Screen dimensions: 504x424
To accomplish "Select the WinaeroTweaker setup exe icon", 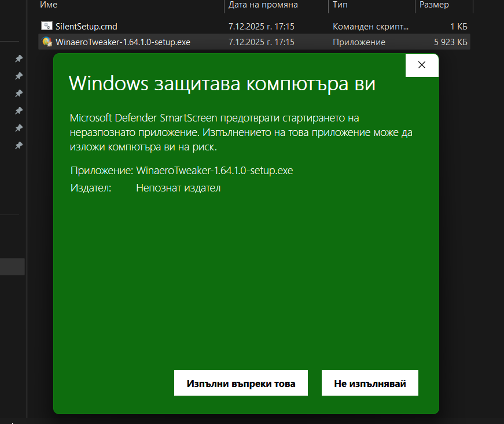I will tap(47, 42).
